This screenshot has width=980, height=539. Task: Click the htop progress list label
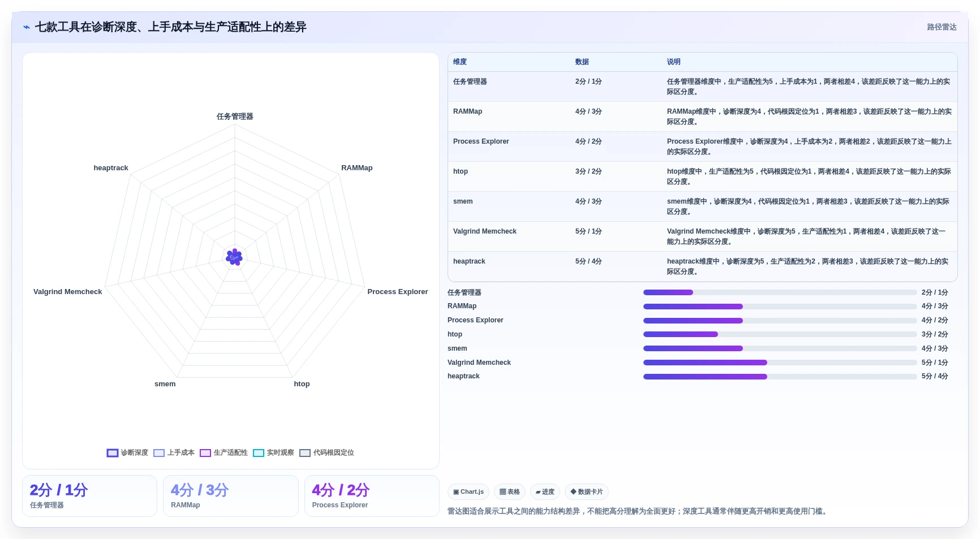(x=455, y=334)
